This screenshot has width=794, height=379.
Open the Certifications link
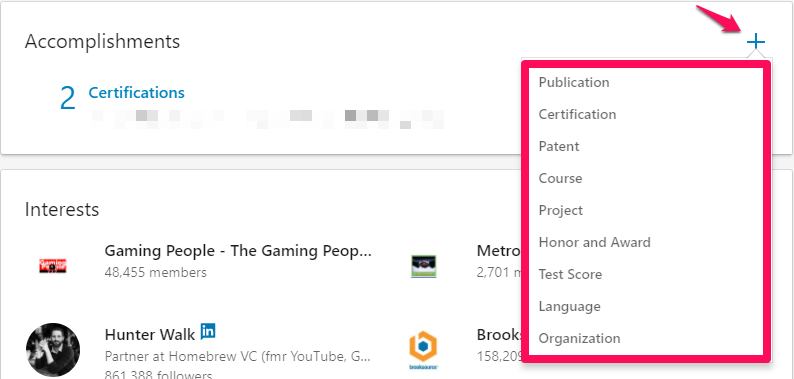[x=137, y=93]
